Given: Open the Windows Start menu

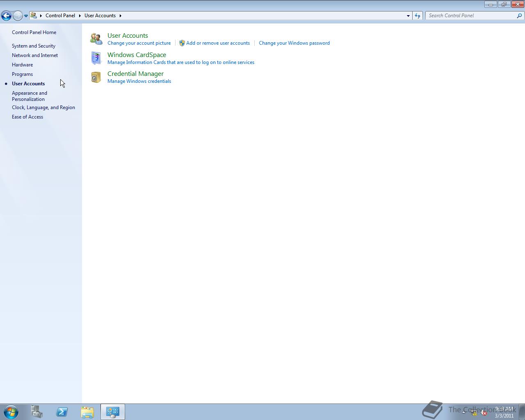Looking at the screenshot, I should coord(11,412).
